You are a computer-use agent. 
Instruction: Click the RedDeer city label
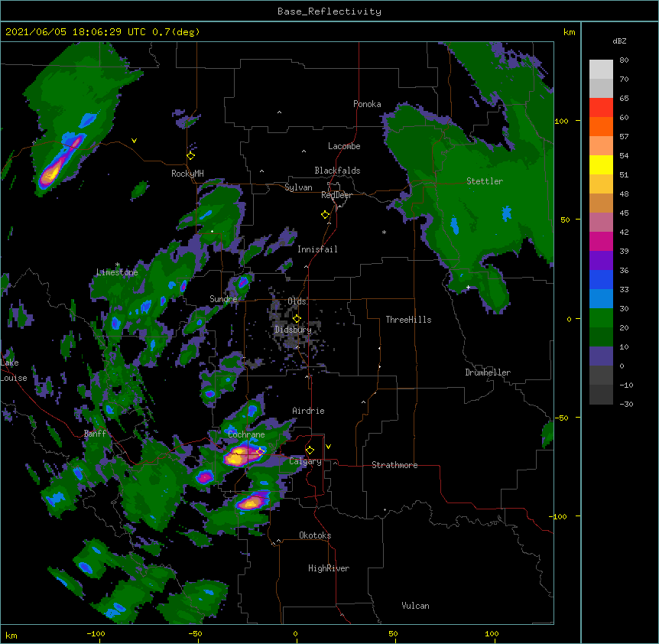click(x=336, y=195)
